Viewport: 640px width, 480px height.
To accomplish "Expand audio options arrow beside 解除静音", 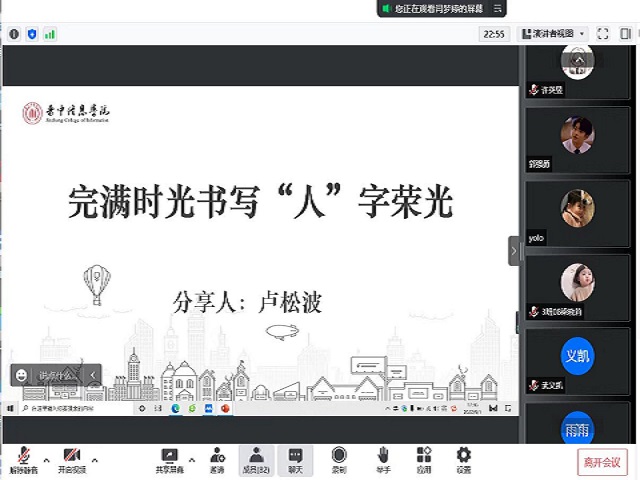I will pos(47,460).
